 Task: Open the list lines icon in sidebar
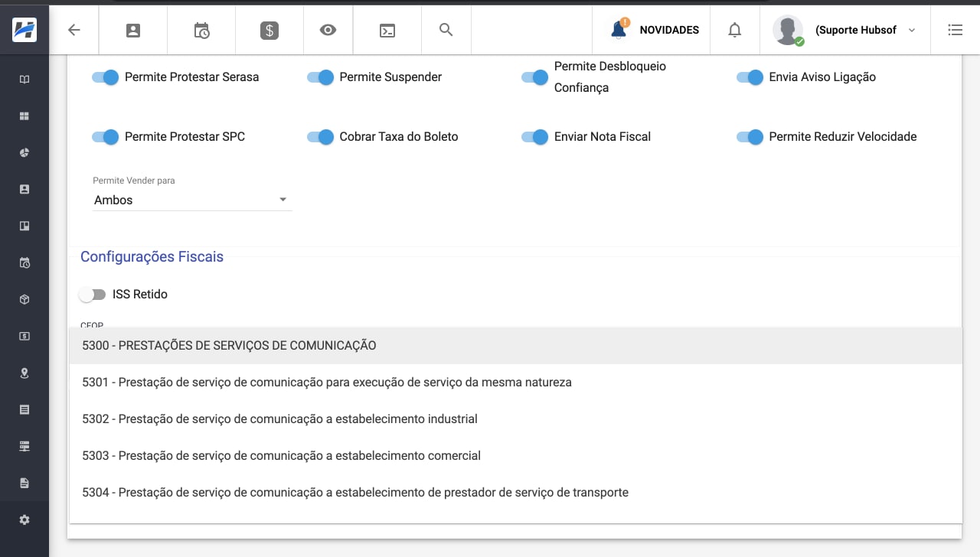(x=24, y=410)
